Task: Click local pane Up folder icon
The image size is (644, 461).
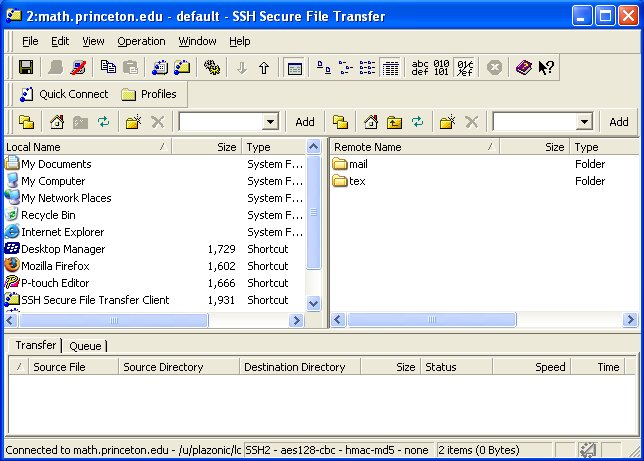Action: (x=80, y=122)
